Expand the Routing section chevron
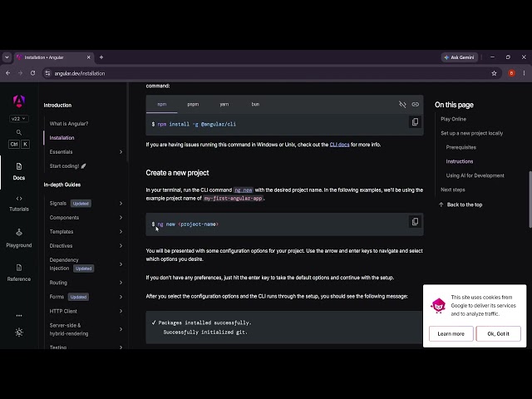The height and width of the screenshot is (399, 532). (x=121, y=283)
